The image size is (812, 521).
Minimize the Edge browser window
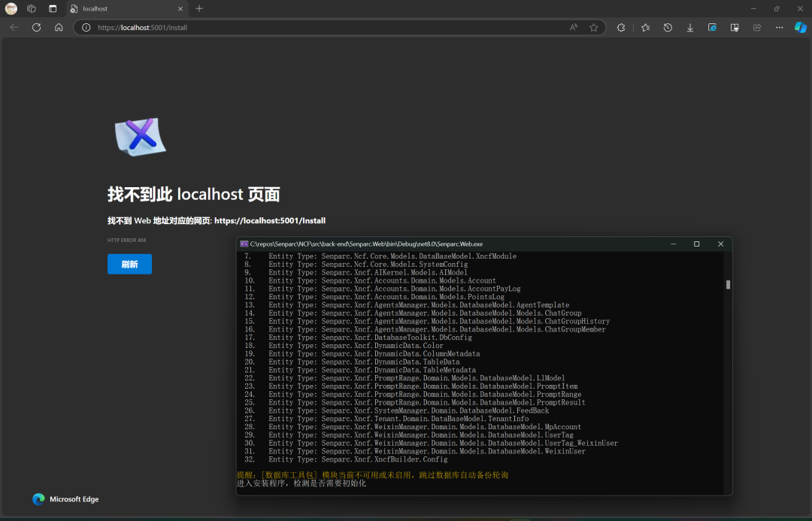[753, 9]
